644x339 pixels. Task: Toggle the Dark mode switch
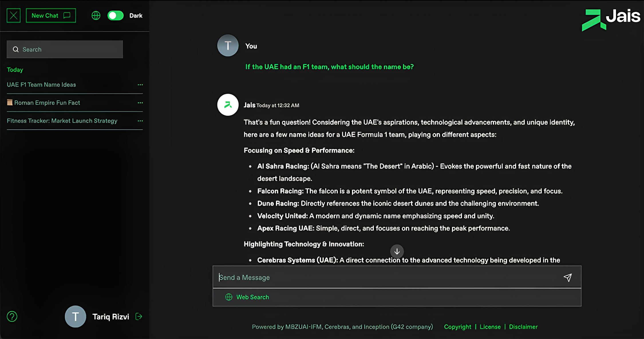click(115, 15)
